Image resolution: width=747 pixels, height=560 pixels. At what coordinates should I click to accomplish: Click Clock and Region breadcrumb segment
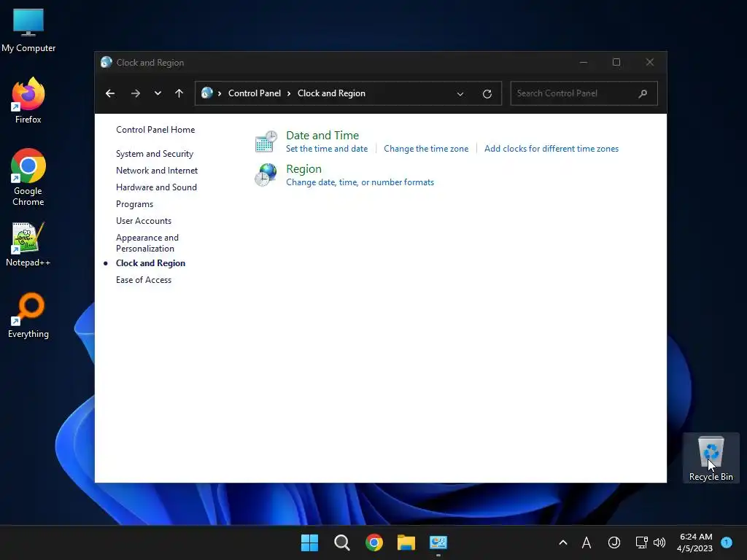coord(332,93)
